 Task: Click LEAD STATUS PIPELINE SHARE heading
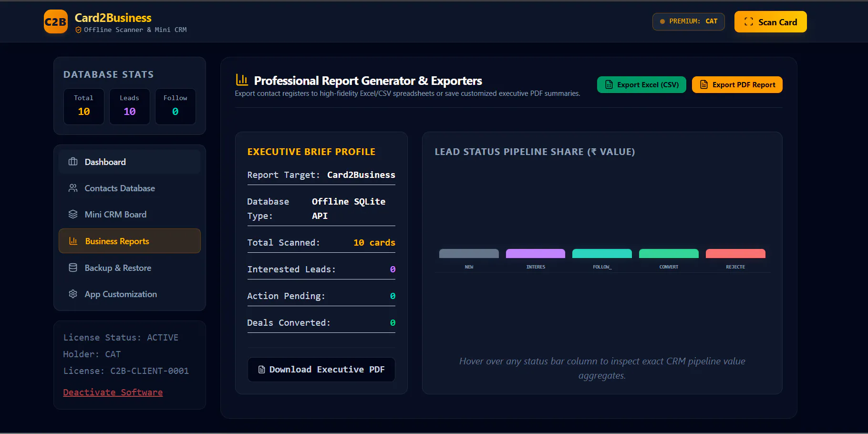coord(535,152)
